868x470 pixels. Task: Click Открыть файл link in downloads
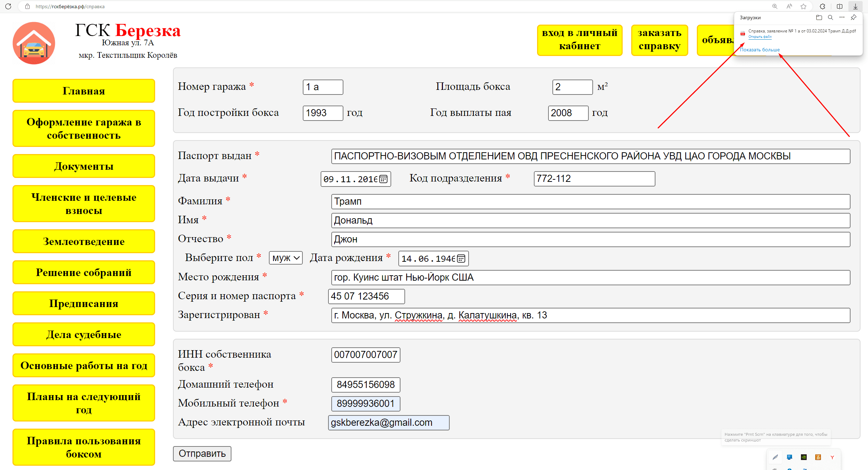point(760,37)
